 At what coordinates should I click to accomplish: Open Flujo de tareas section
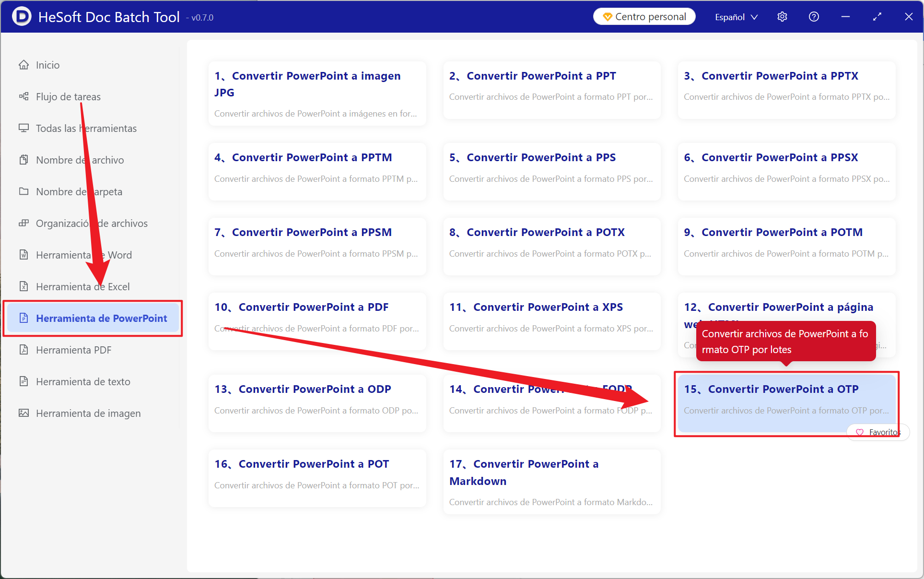[94, 96]
